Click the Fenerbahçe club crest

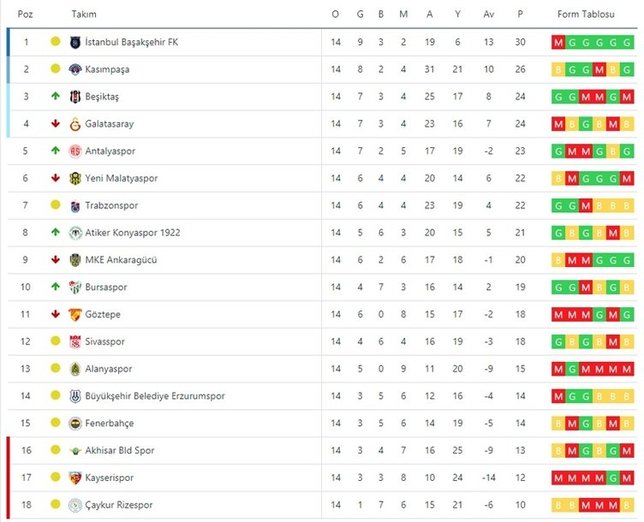[76, 424]
